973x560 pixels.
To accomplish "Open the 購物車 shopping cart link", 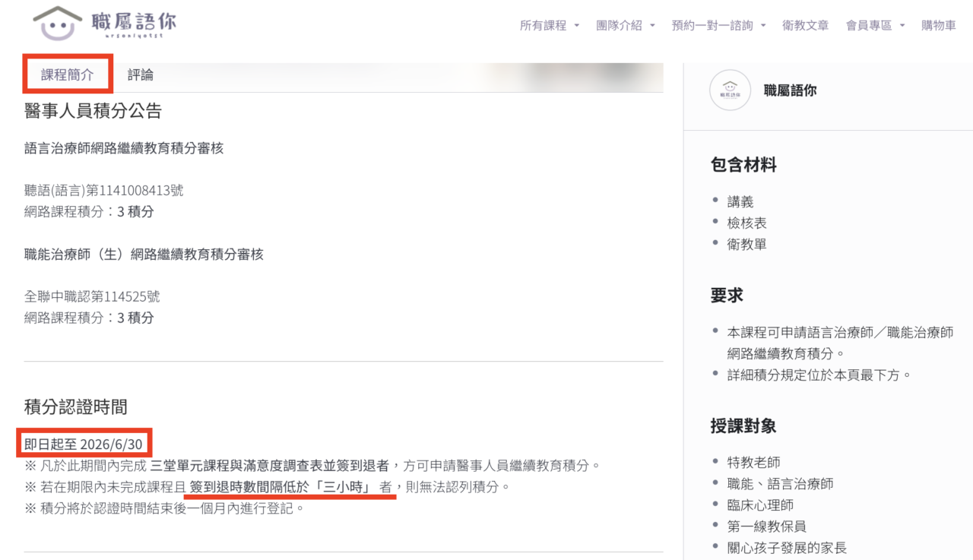I will coord(938,26).
